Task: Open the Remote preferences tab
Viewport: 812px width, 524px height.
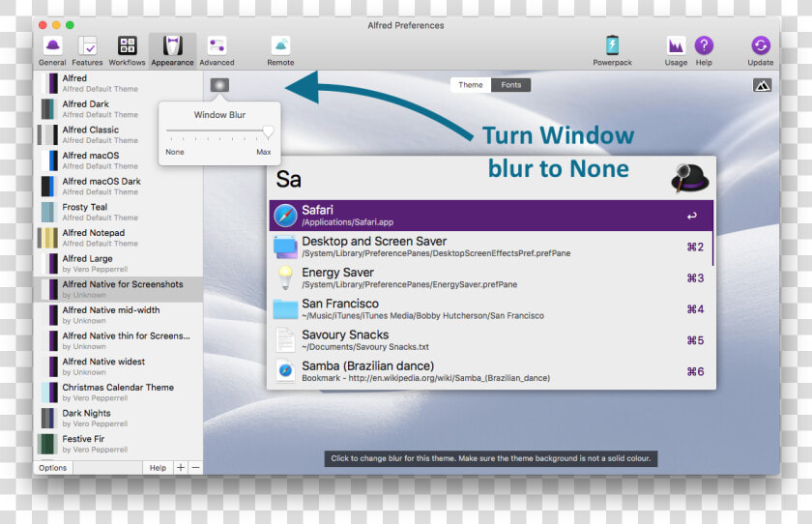Action: pos(280,51)
